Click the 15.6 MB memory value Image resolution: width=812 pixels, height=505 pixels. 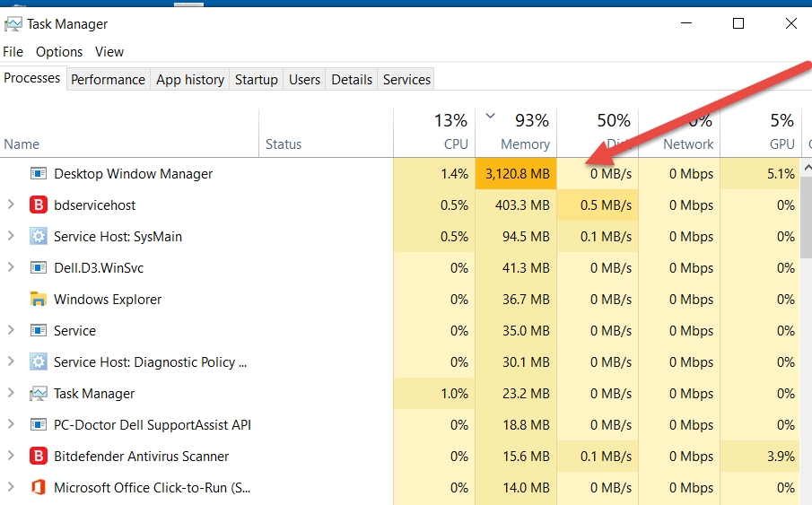pyautogui.click(x=526, y=457)
